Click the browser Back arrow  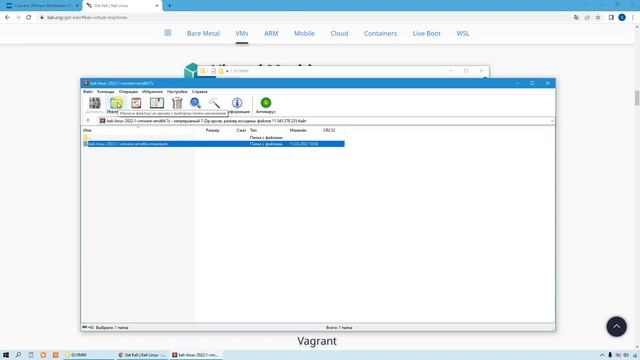[7, 18]
